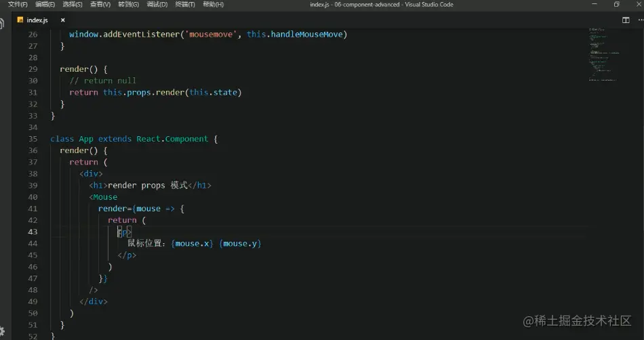Screen dimensions: 644x340
Task: Click React.Component on line 35
Action: 172,139
